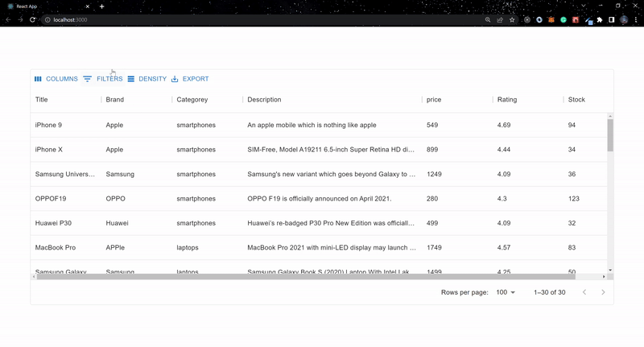Open the Extensions puzzle icon

pyautogui.click(x=600, y=19)
